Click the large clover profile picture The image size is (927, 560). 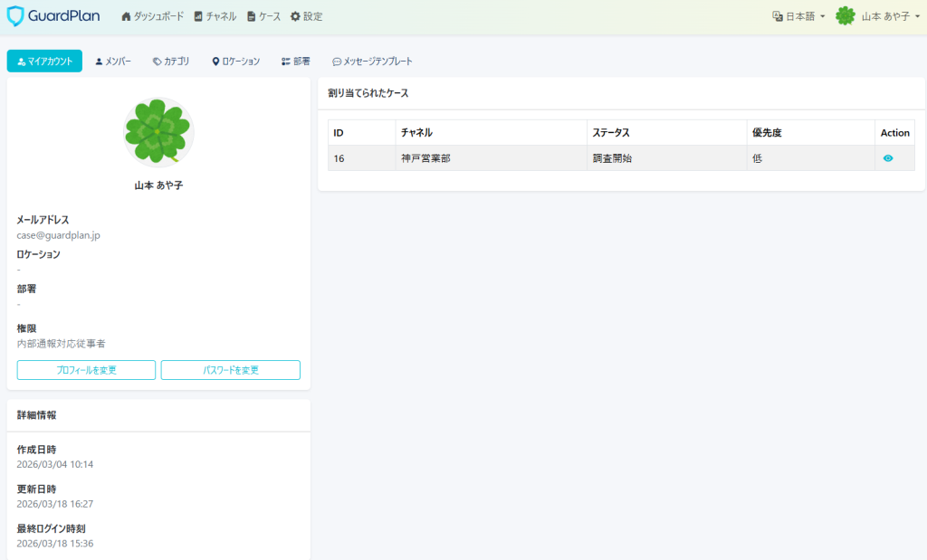[x=158, y=132]
